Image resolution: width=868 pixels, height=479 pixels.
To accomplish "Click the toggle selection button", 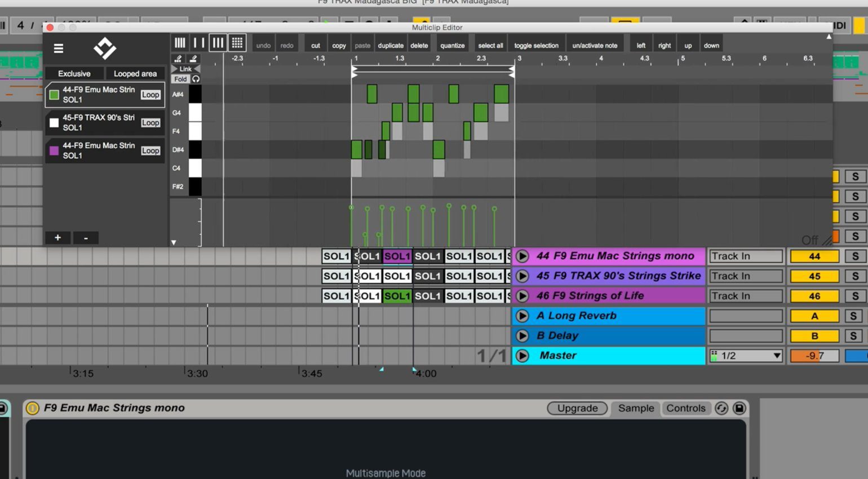I will click(x=536, y=46).
